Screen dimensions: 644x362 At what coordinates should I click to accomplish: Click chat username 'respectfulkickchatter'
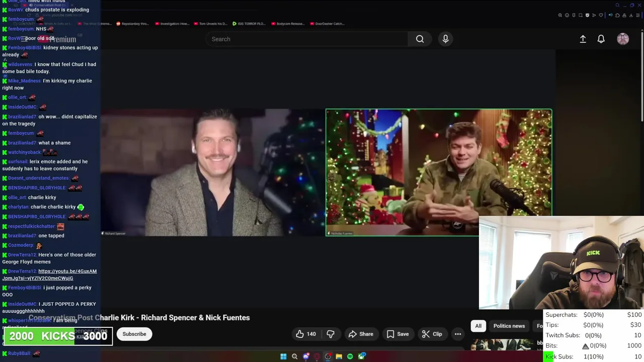pos(31,226)
